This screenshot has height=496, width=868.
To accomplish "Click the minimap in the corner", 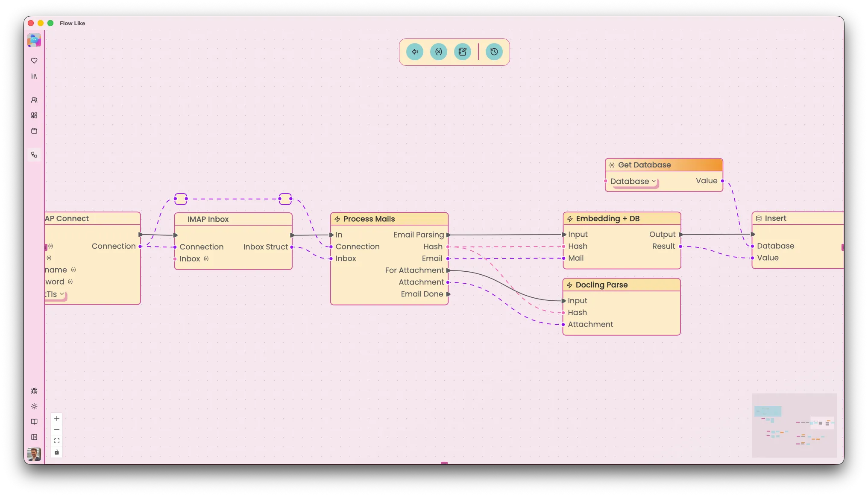I will [794, 426].
